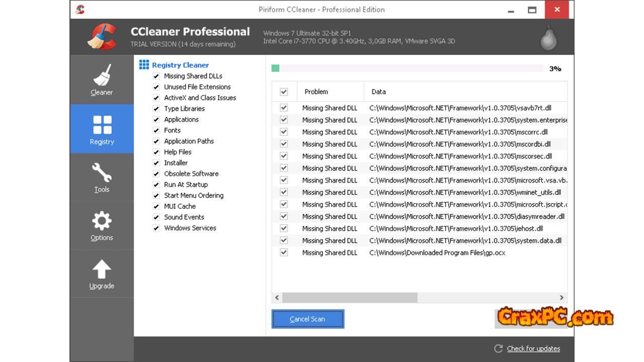Uncheck Missing Shared DLLs option
The height and width of the screenshot is (362, 644).
tap(156, 76)
